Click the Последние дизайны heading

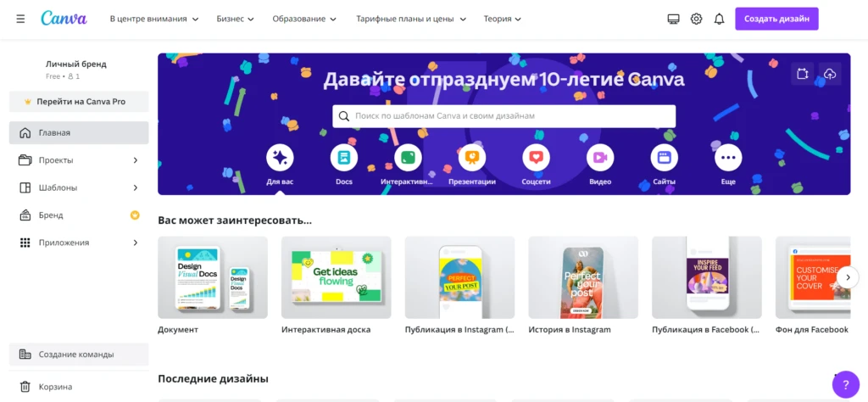coord(213,379)
